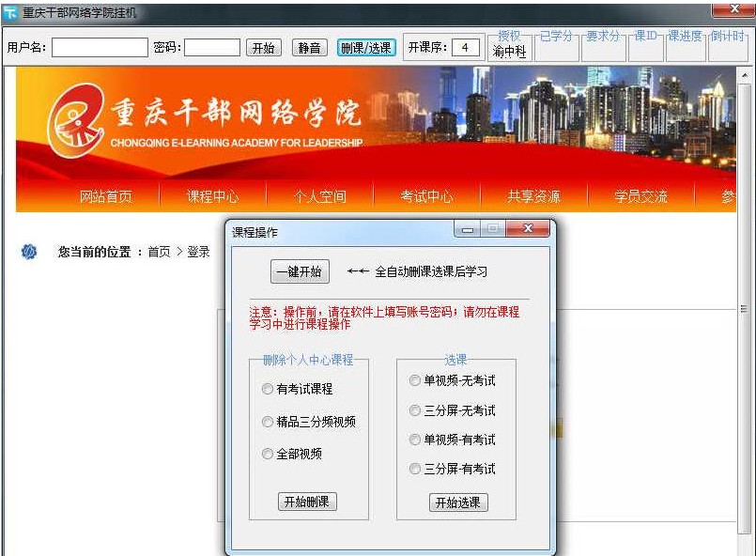This screenshot has height=556, width=756.
Task: Toggle the 静音 mute button
Action: pos(307,48)
